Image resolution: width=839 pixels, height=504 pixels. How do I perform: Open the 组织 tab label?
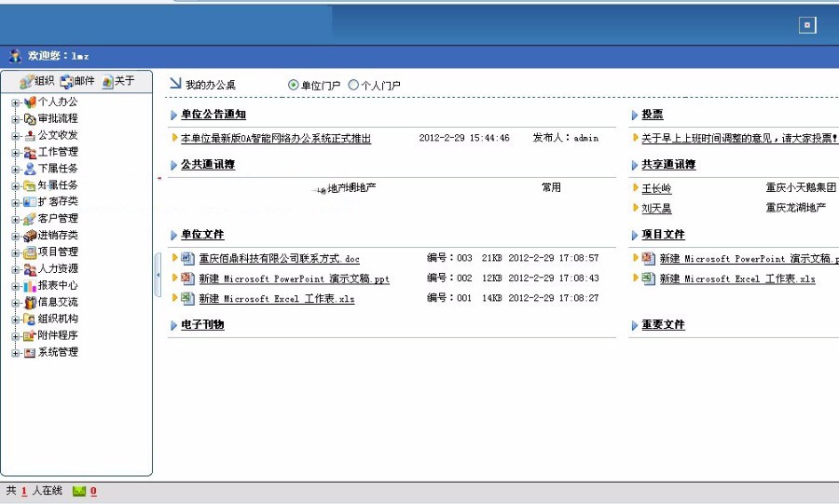(45, 81)
